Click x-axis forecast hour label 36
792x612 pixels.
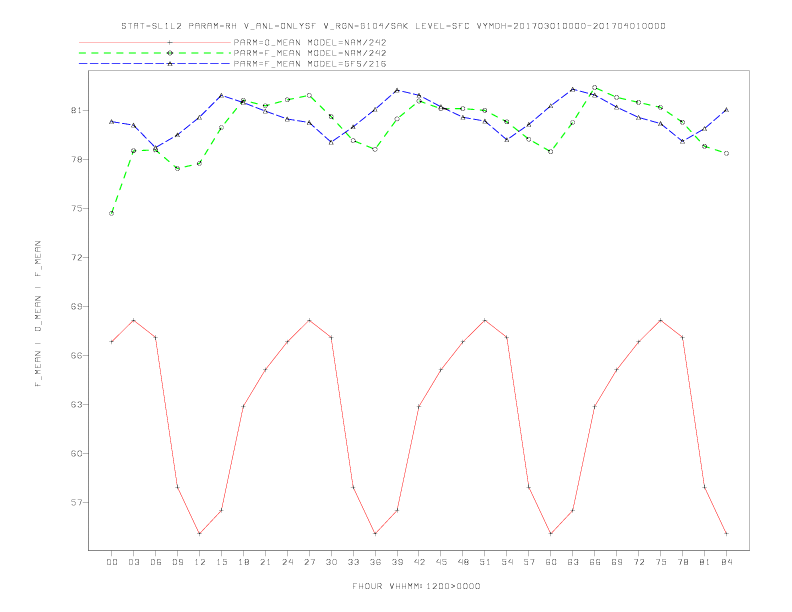[375, 562]
